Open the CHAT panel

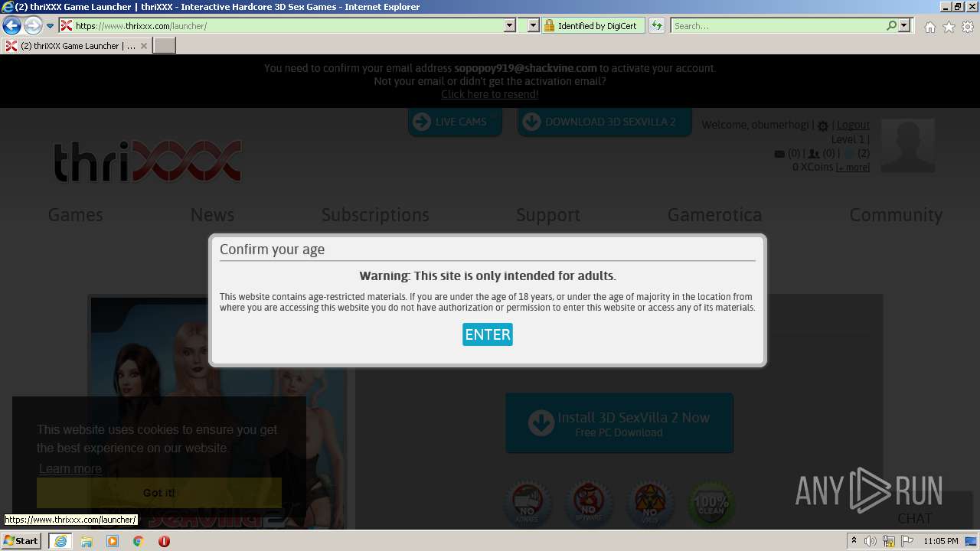pos(914,518)
